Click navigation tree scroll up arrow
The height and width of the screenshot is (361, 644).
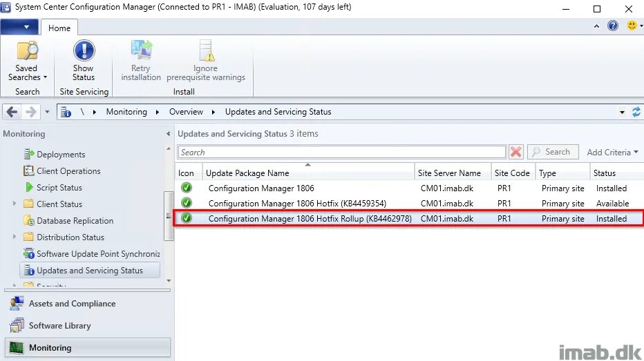(x=169, y=148)
